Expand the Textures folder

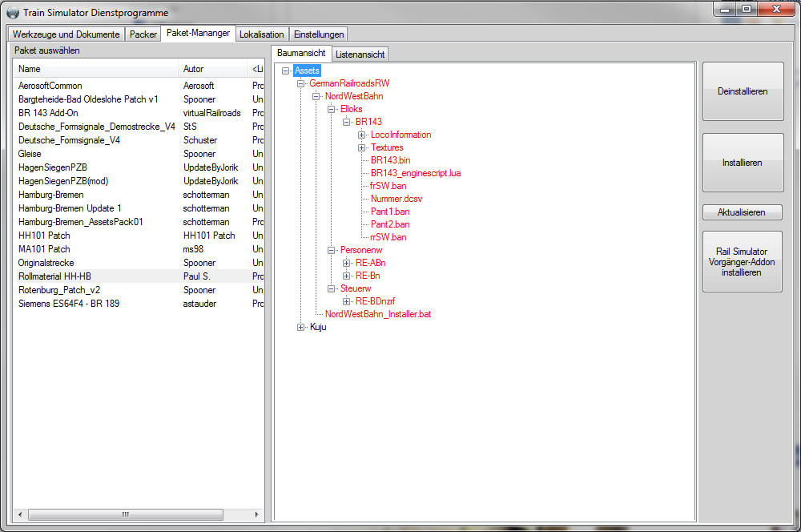362,147
